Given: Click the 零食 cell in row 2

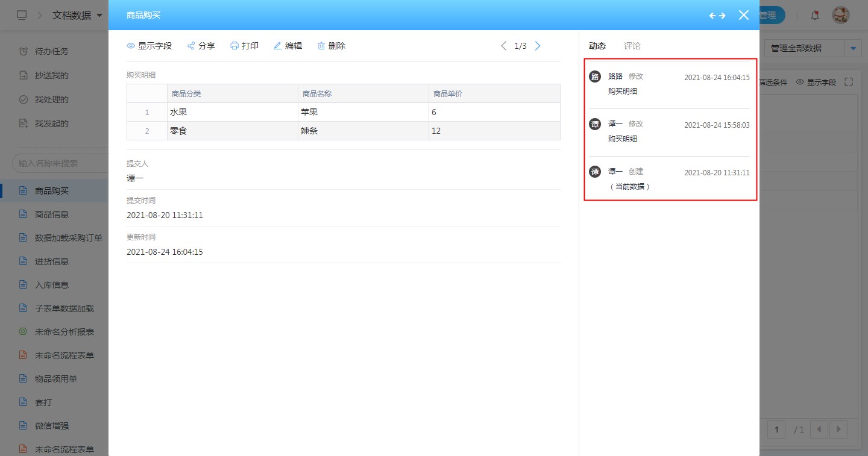Looking at the screenshot, I should click(x=233, y=131).
